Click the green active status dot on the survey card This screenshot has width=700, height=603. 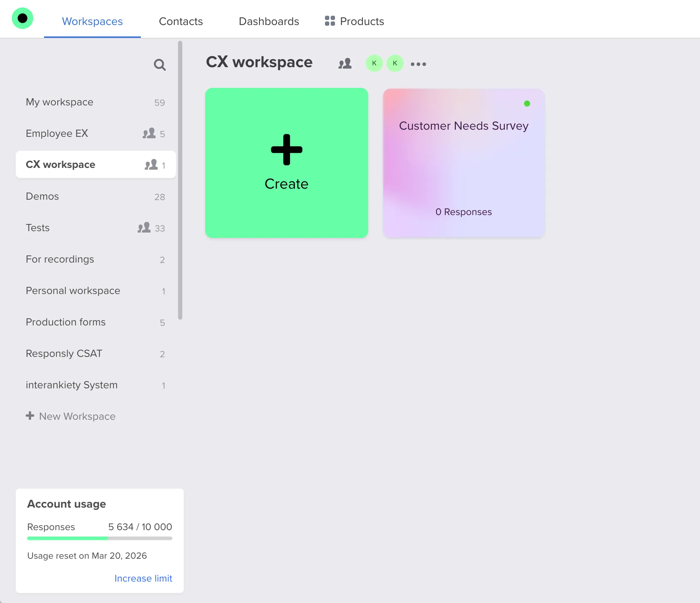click(527, 104)
